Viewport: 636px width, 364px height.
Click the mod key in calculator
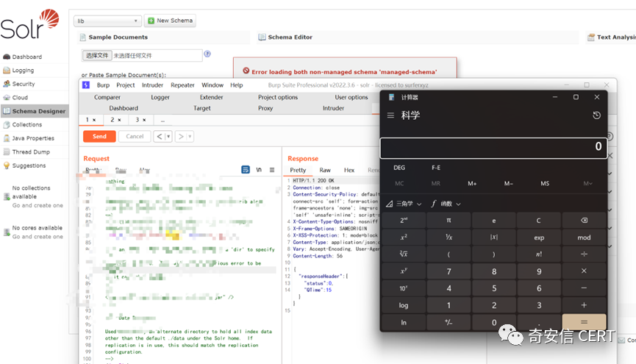[x=584, y=238]
